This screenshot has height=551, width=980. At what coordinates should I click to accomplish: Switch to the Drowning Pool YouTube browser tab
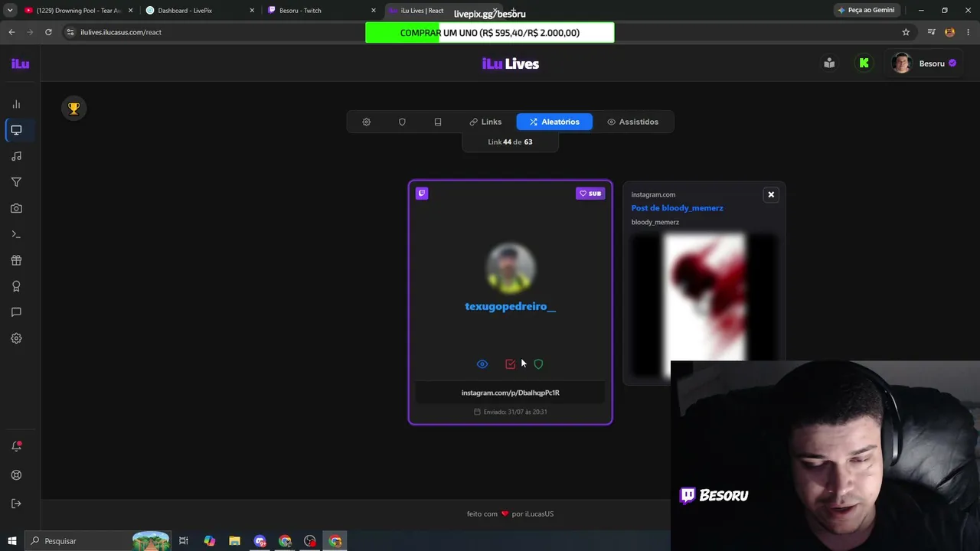pyautogui.click(x=79, y=11)
